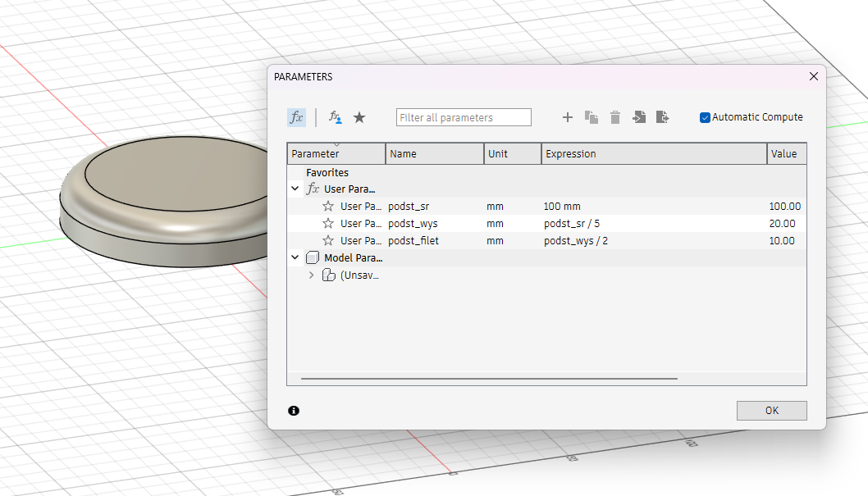Sort by the Name column header
This screenshot has height=496, width=868.
coord(434,154)
